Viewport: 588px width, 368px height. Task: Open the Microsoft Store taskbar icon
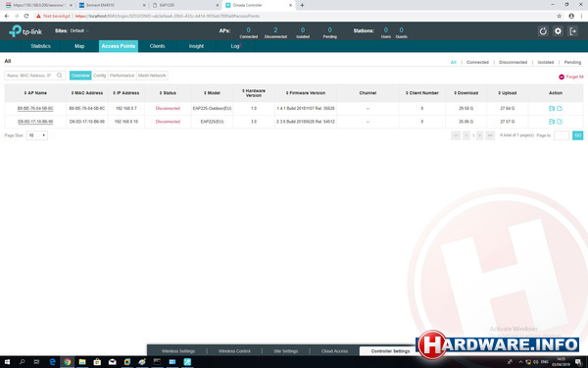pos(97,362)
